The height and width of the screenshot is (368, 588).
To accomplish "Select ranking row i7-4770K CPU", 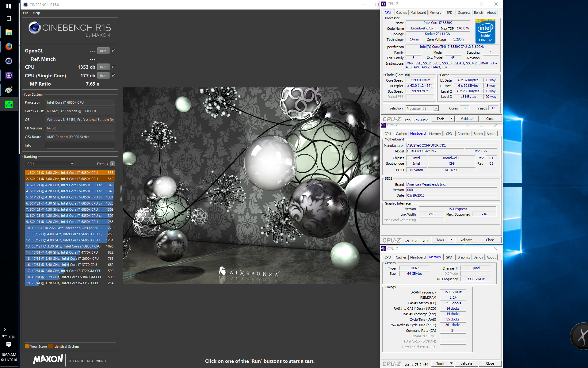I will (70, 252).
